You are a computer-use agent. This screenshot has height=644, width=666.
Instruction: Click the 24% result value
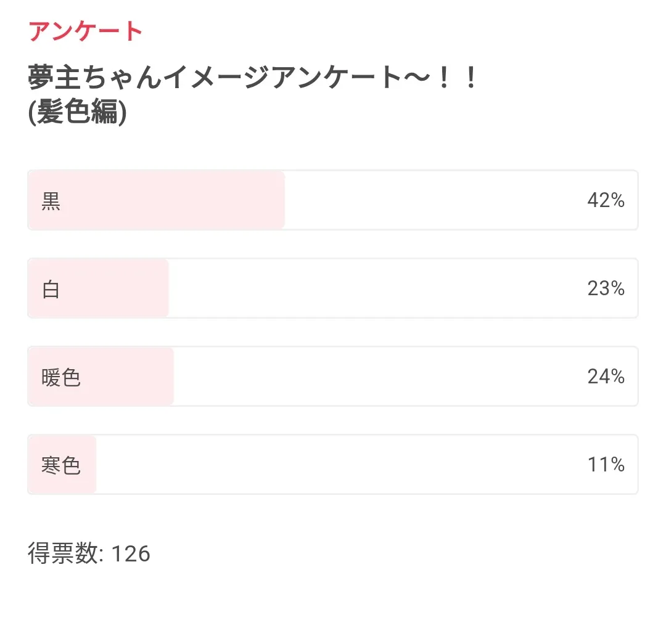(x=606, y=377)
